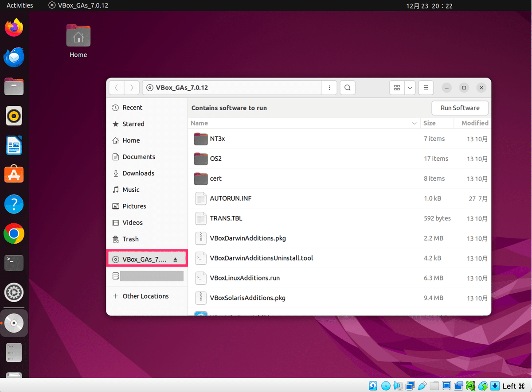Sort files by the Modified column
Viewport: 532px width, 392px height.
(x=473, y=123)
